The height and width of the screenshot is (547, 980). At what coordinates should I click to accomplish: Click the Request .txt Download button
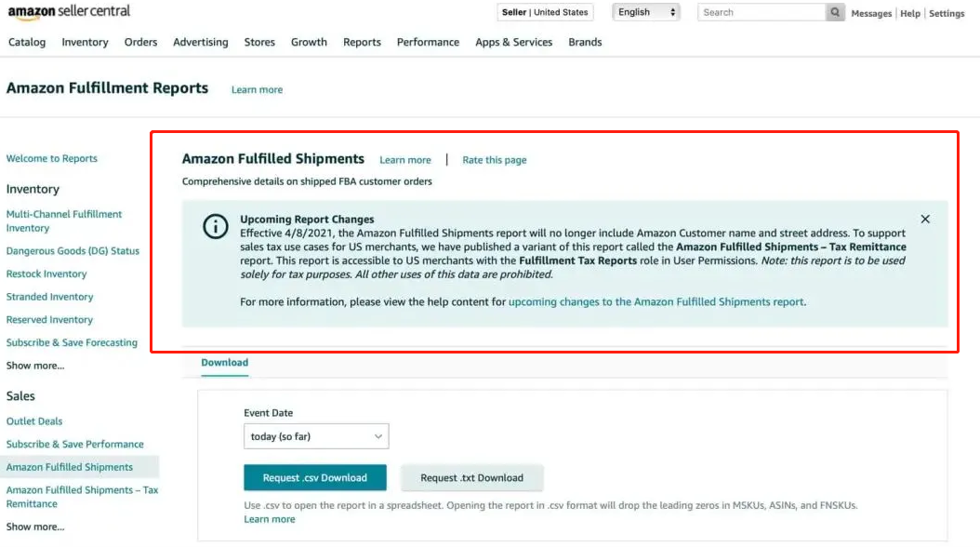coord(472,477)
